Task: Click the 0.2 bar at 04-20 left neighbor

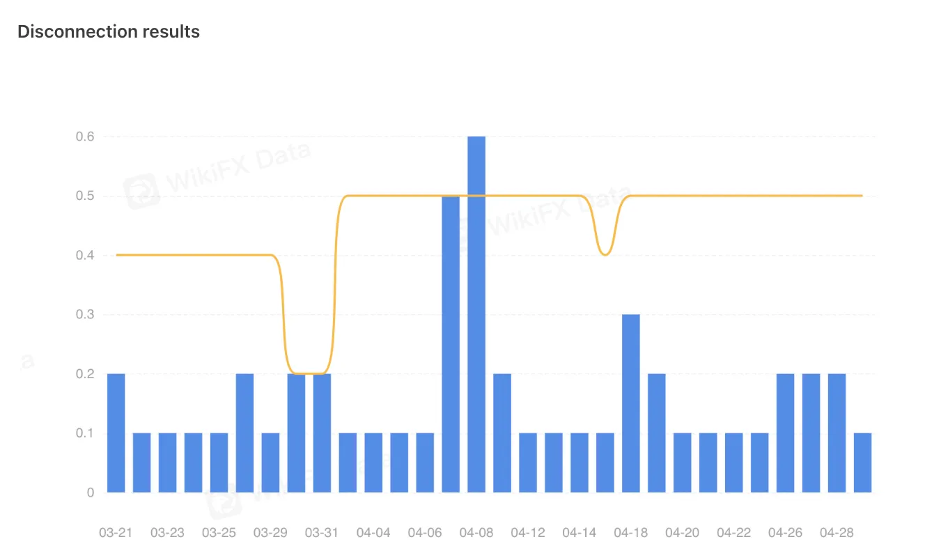Action: pyautogui.click(x=657, y=433)
